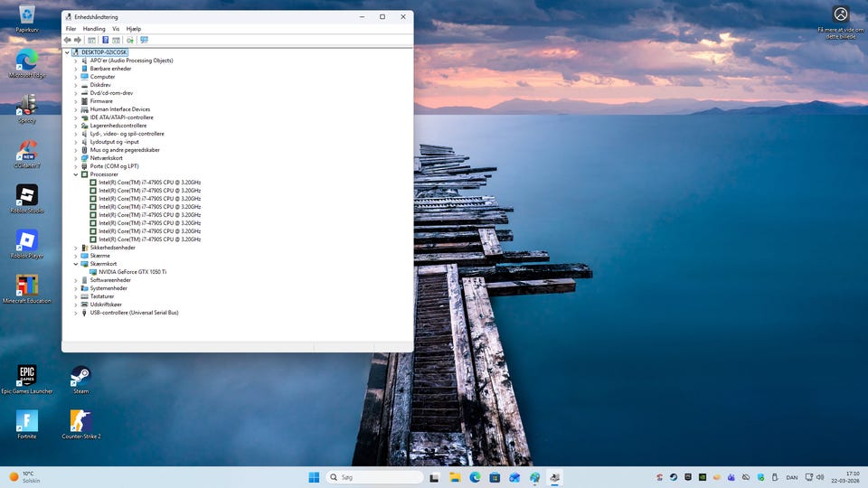868x488 pixels.
Task: Expand APO'er (Audio Processing Objects) category
Action: (x=76, y=61)
